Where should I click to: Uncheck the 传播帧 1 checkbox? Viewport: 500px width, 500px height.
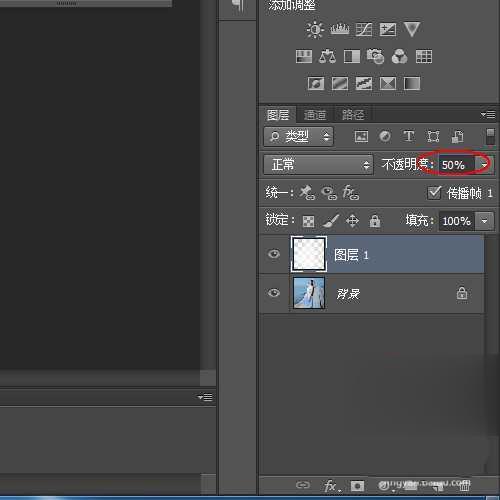tap(434, 193)
